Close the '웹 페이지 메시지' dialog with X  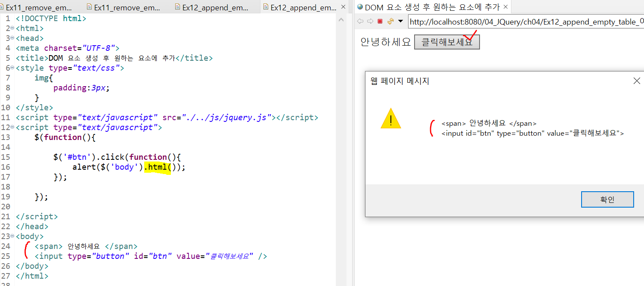point(637,81)
